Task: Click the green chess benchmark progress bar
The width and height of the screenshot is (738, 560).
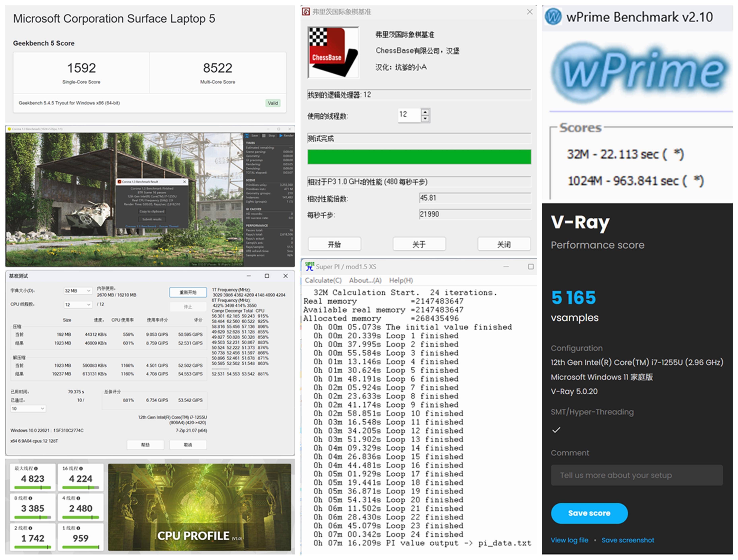Action: 419,157
